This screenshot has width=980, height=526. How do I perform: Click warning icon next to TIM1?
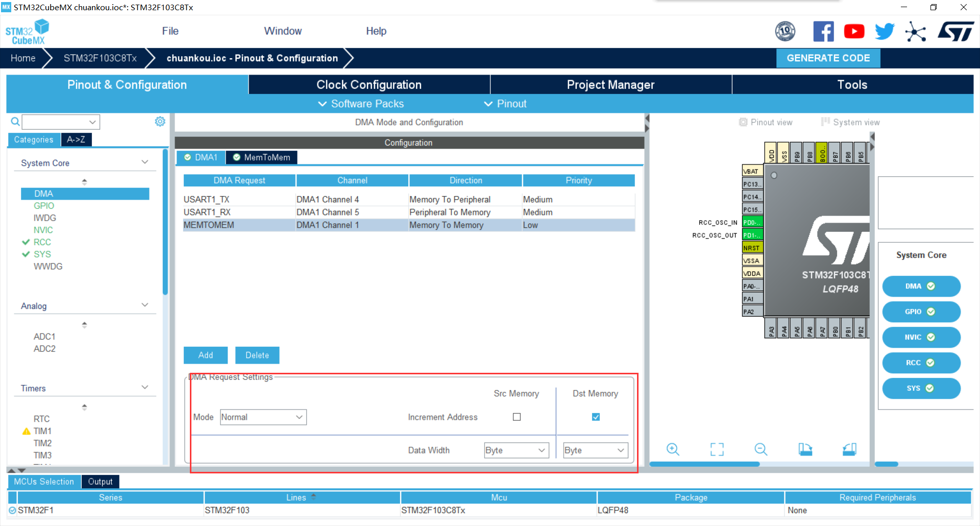click(x=27, y=431)
